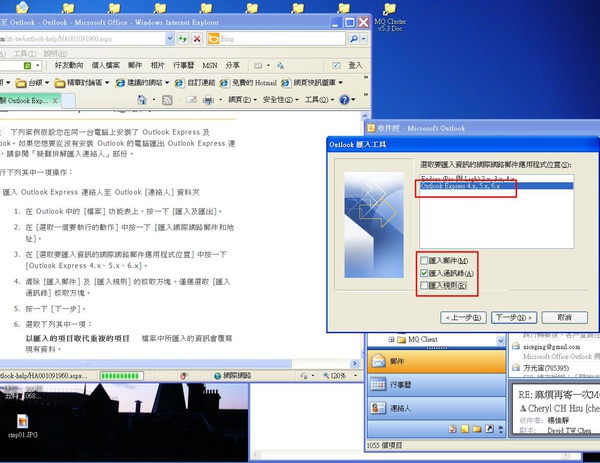Open the 工具(T) menu in the IE menu bar
This screenshot has height=463, width=600.
(x=24, y=54)
